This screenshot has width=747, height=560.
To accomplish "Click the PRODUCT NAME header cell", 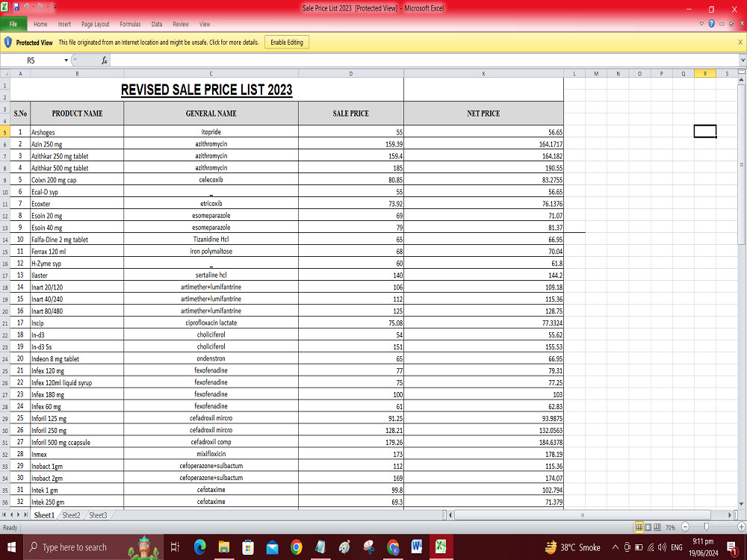I will pyautogui.click(x=77, y=113).
